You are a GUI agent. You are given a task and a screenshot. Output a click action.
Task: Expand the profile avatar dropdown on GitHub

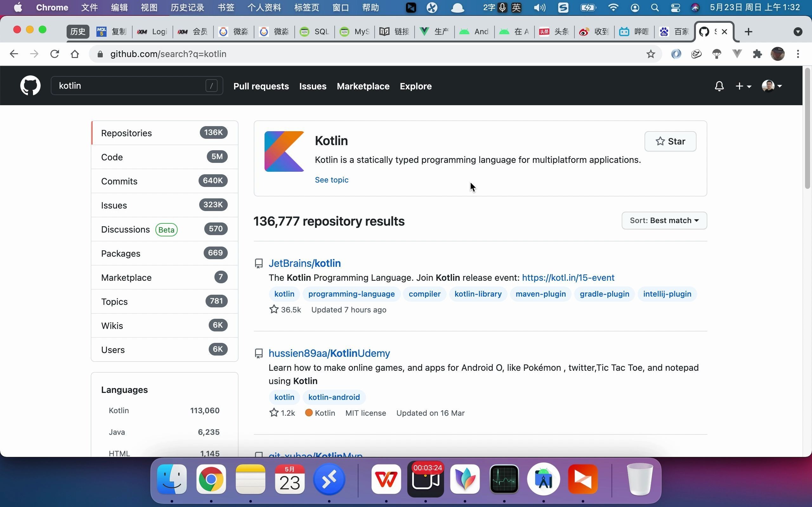pos(771,86)
